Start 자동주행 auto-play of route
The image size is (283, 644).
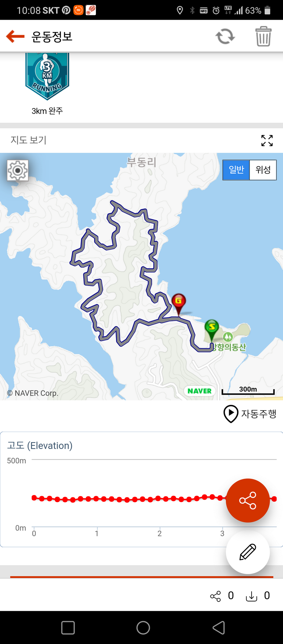250,414
